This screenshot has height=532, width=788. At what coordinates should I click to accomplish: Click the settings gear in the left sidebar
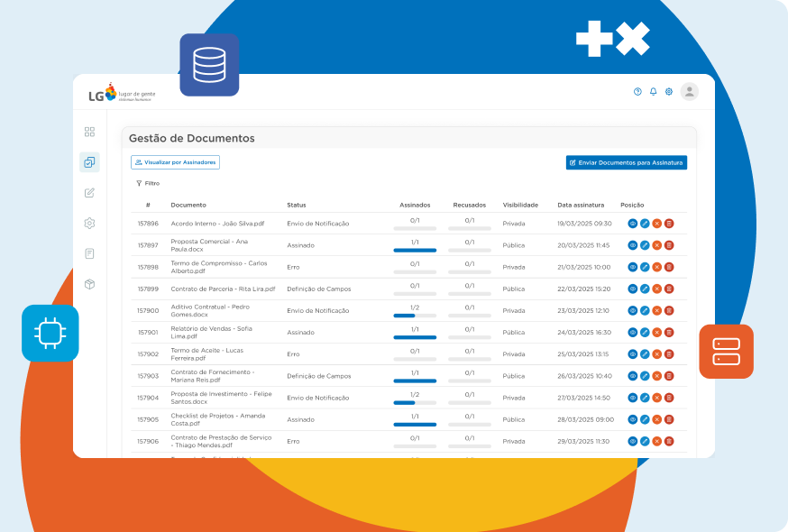point(89,224)
